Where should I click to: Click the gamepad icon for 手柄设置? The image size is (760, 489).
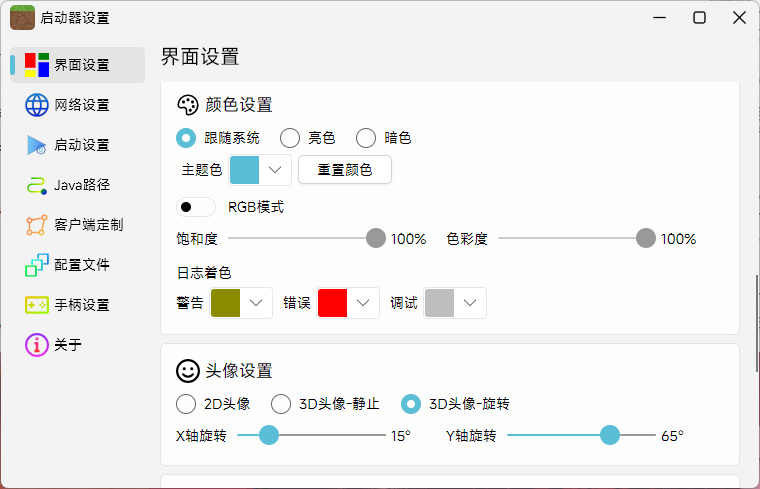[x=37, y=305]
